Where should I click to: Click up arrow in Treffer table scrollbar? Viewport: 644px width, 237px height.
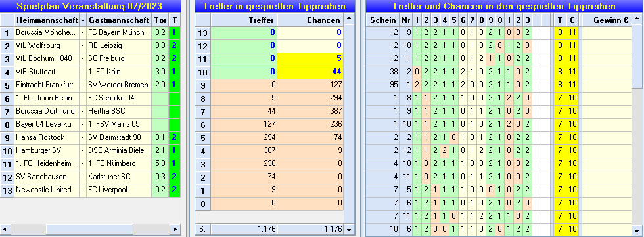coord(349,18)
